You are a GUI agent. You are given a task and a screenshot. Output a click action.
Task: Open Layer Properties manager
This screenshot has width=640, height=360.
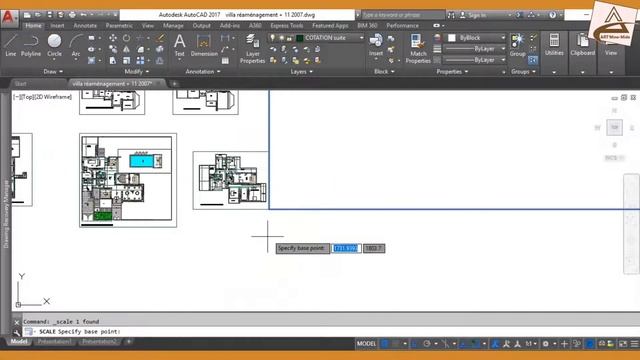point(252,49)
